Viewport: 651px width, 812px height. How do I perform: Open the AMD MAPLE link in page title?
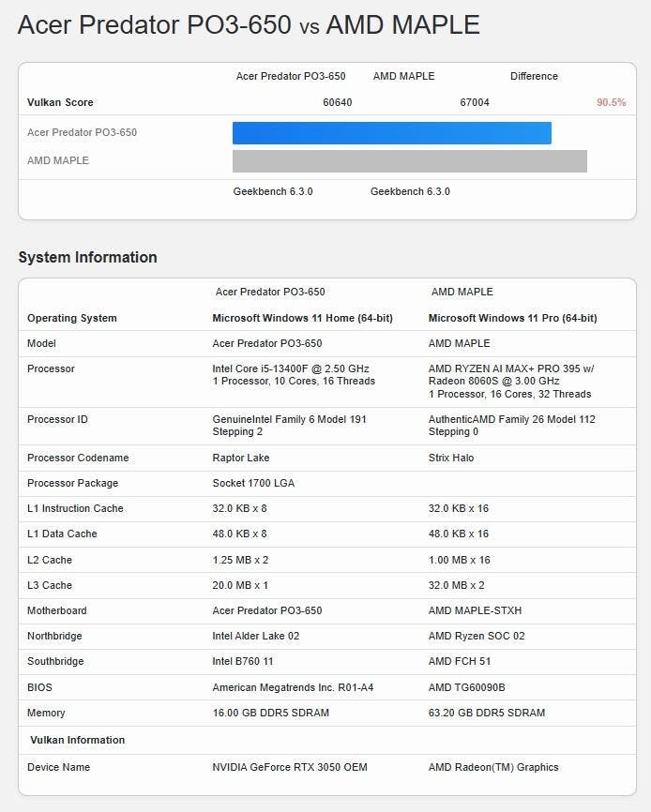coord(403,24)
